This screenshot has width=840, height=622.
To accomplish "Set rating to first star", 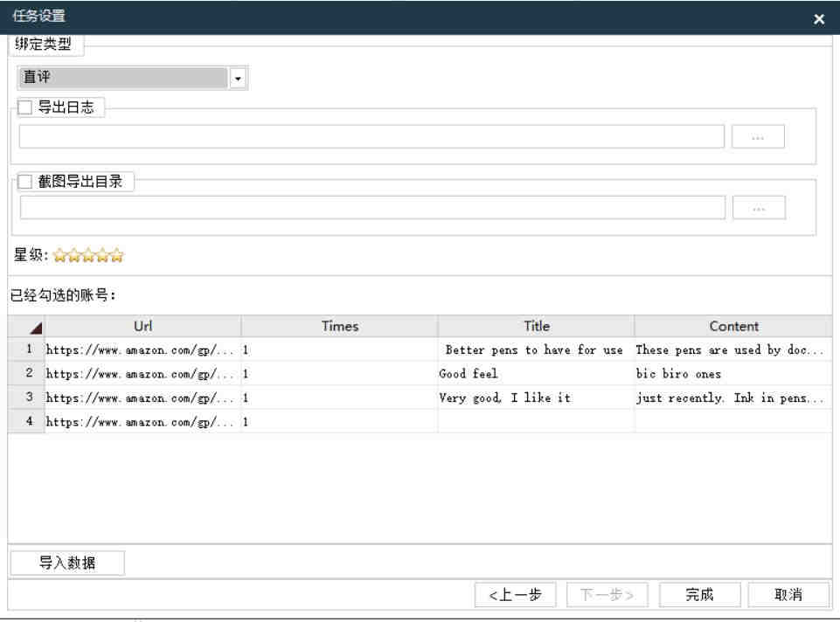I will point(60,255).
